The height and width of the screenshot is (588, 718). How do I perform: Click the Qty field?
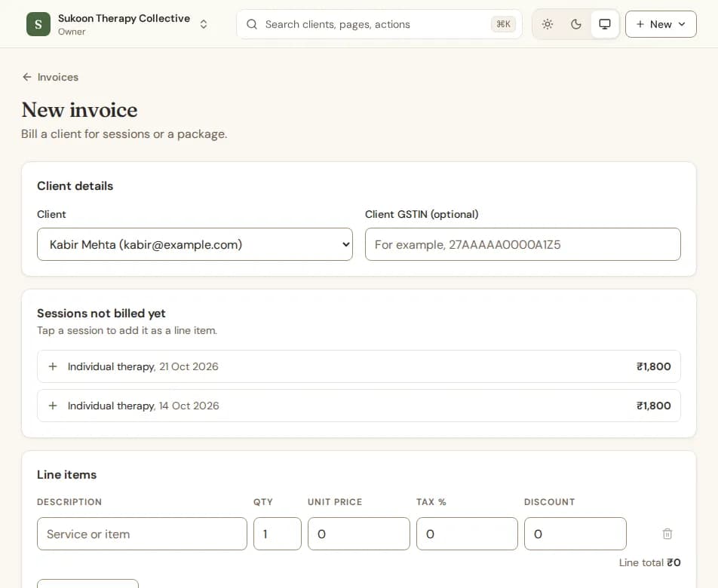pyautogui.click(x=278, y=534)
